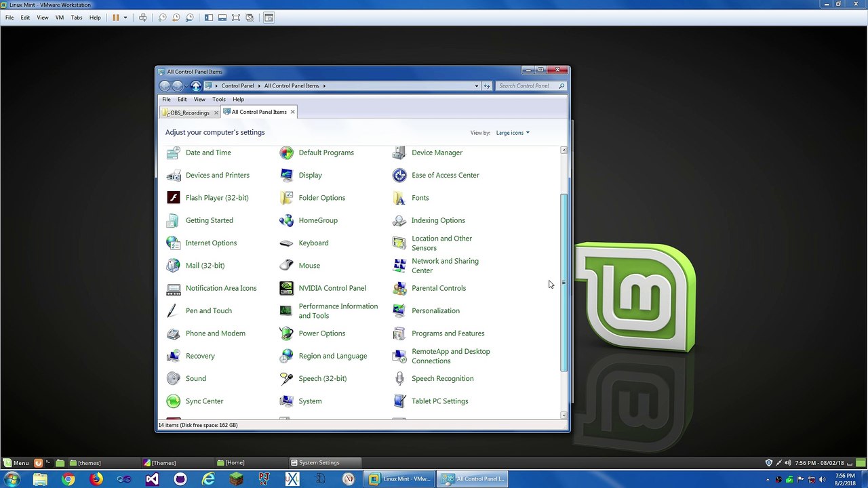Open RemoteApp and Desktop Connections link

point(451,356)
